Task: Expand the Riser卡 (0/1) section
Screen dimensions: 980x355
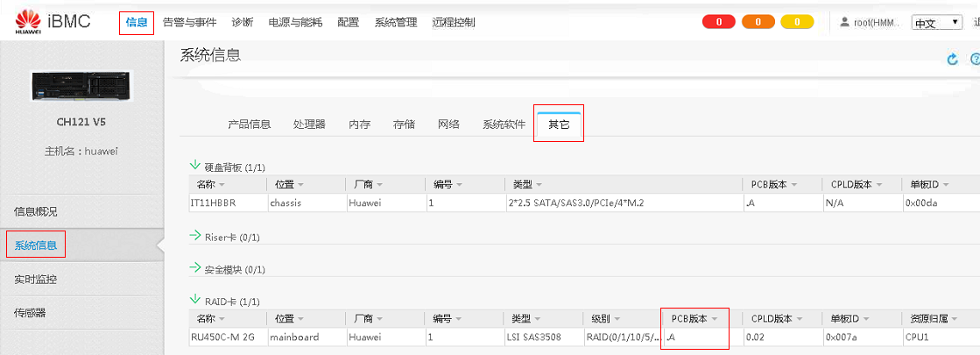Action: (195, 237)
